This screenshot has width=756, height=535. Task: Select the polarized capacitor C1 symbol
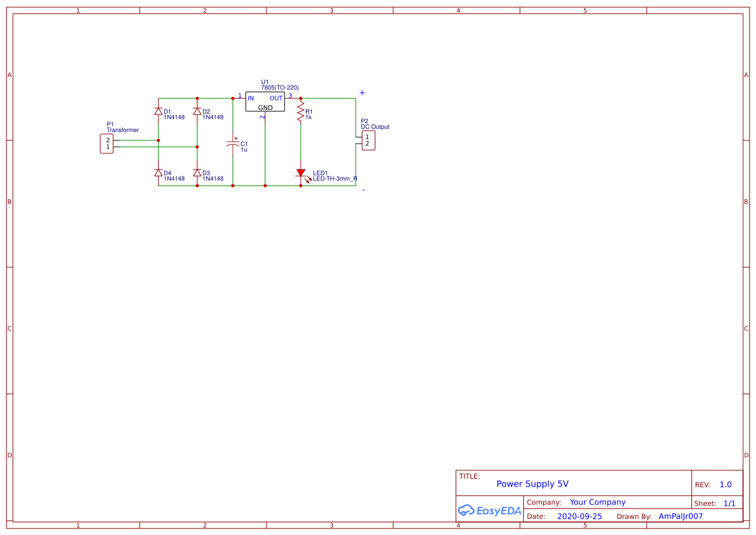[x=234, y=144]
